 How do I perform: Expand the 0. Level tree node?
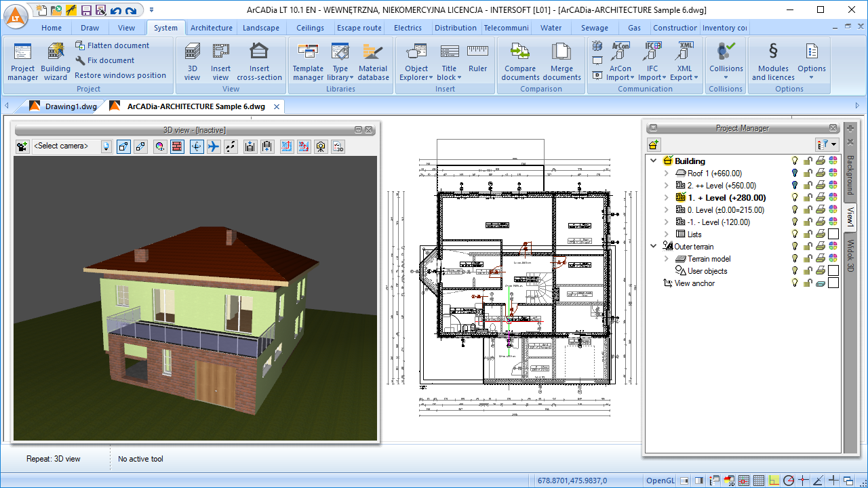coord(667,210)
